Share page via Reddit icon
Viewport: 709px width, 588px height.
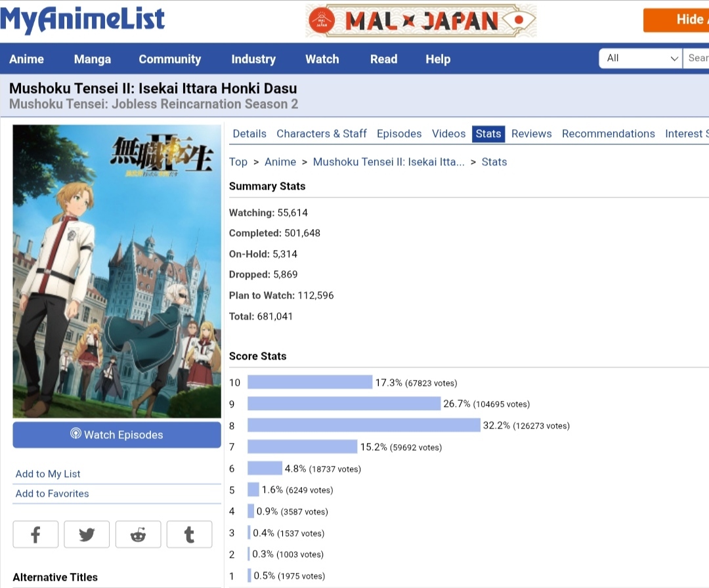[138, 534]
